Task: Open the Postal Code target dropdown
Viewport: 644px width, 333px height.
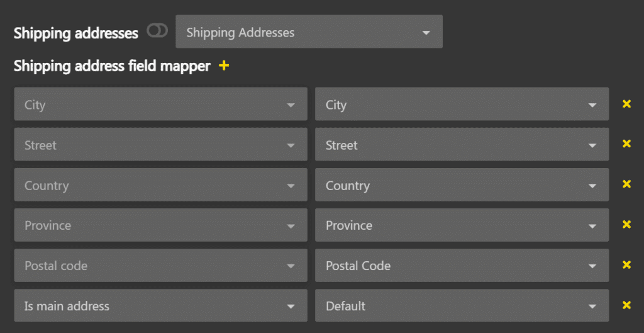Action: pos(462,266)
